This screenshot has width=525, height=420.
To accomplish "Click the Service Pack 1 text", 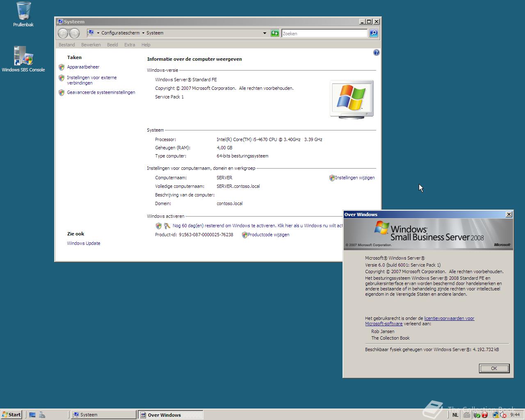I will click(169, 97).
